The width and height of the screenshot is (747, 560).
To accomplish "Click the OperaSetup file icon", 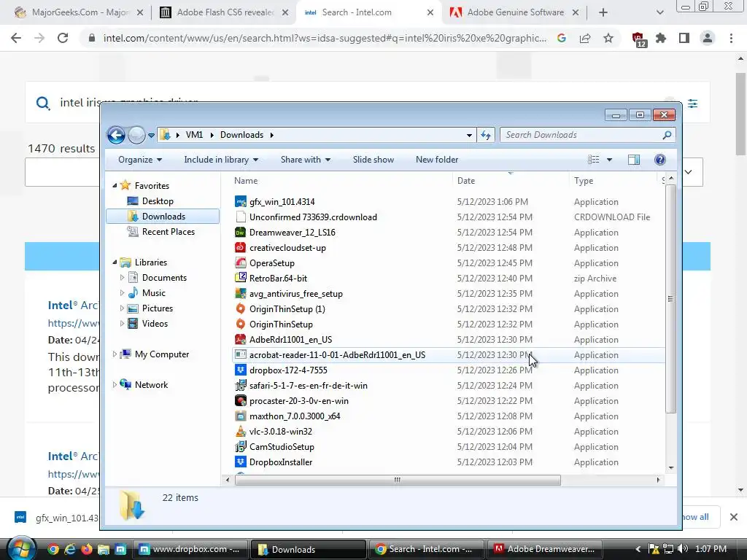I will click(x=241, y=262).
